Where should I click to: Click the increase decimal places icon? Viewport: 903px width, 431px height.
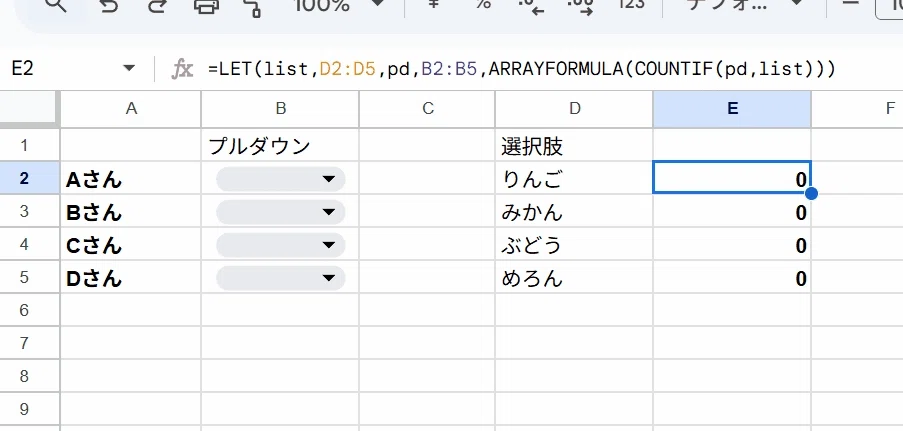pos(580,6)
